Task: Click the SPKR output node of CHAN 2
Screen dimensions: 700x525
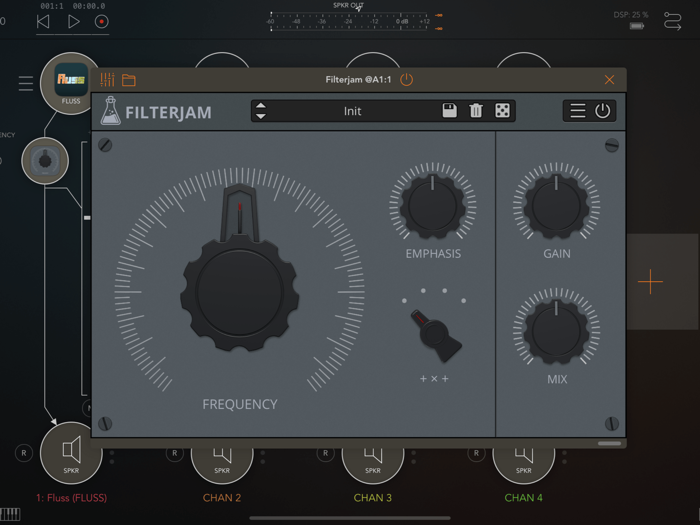Action: pos(222,465)
